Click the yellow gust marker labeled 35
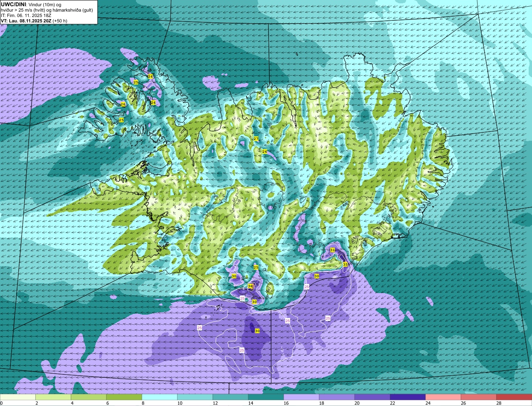 [x=345, y=264]
